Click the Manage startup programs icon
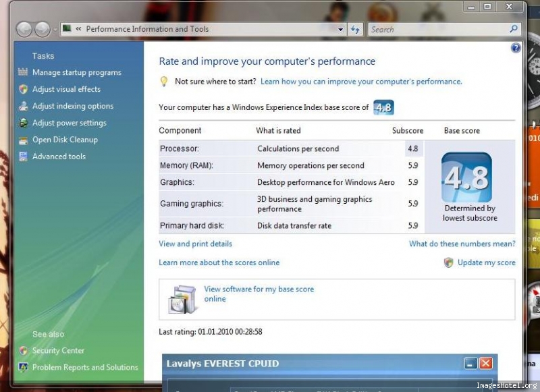Viewport: 540px width, 392px height. tap(23, 72)
